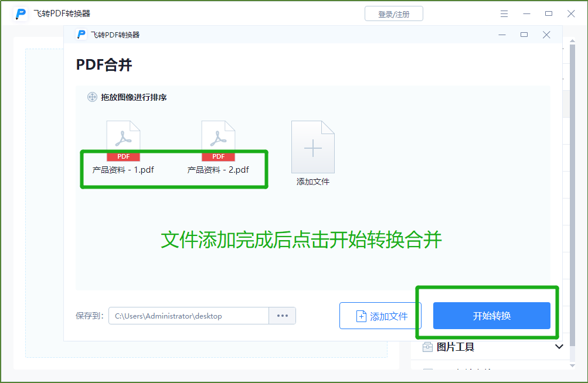The height and width of the screenshot is (383, 588).
Task: Close the PDF合并 dialog window
Action: click(x=546, y=35)
